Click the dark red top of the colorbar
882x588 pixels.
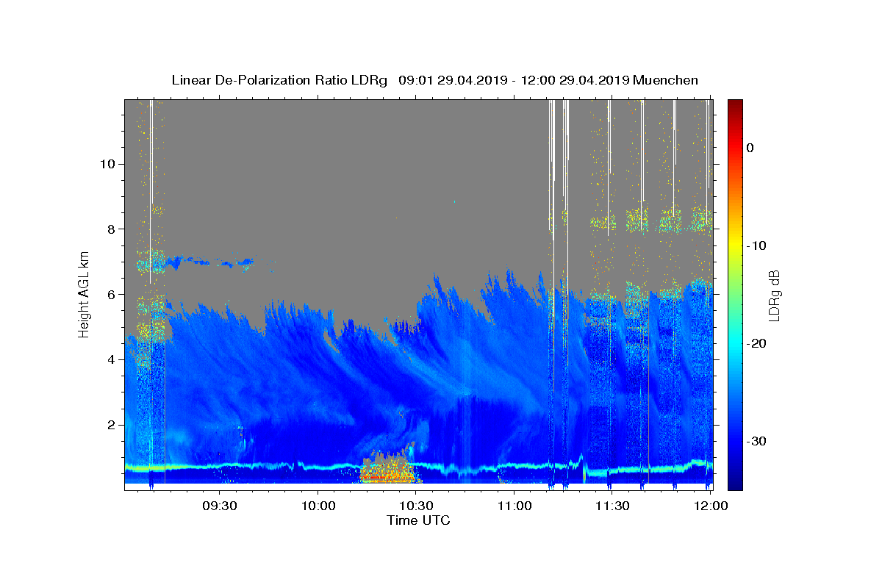coord(735,104)
